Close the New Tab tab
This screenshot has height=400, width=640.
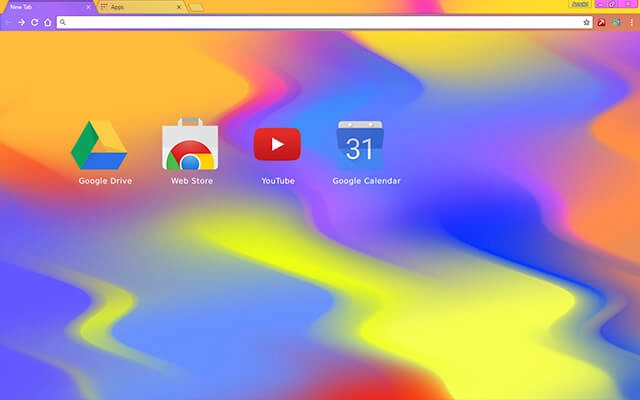point(88,7)
